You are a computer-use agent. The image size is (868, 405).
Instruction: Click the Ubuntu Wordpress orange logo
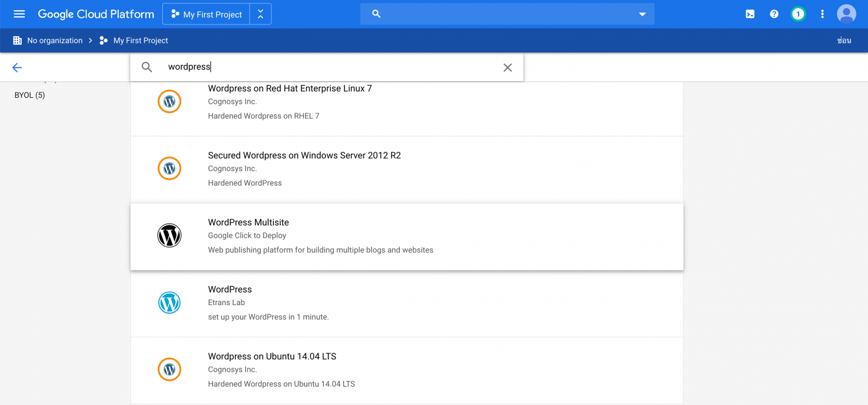(x=169, y=370)
